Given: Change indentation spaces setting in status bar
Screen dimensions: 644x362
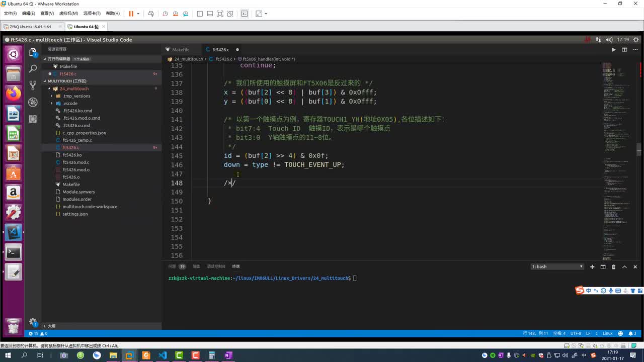Looking at the screenshot, I should 559,333.
